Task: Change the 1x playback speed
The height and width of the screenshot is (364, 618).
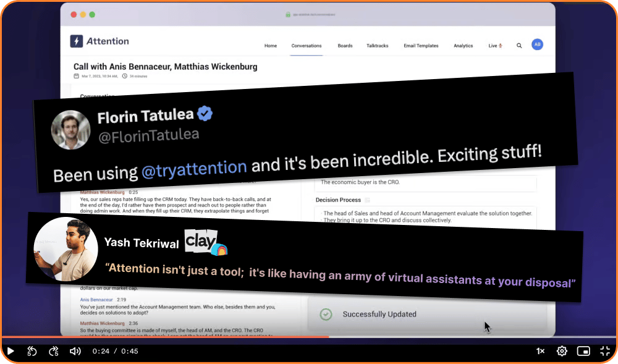Action: point(540,351)
